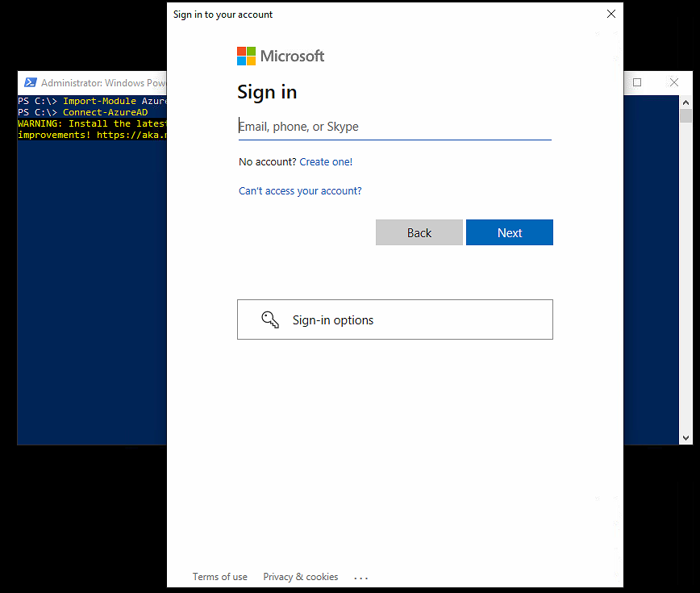Close the PowerShell window
This screenshot has height=593, width=700.
(x=674, y=82)
